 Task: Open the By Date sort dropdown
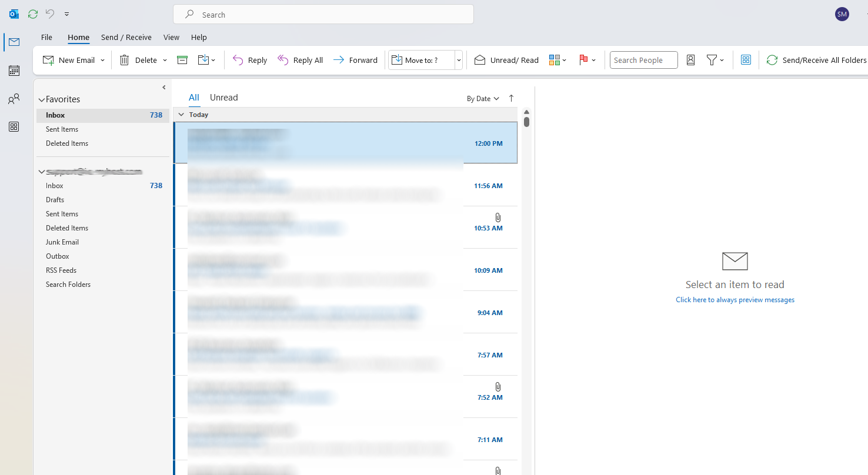483,99
